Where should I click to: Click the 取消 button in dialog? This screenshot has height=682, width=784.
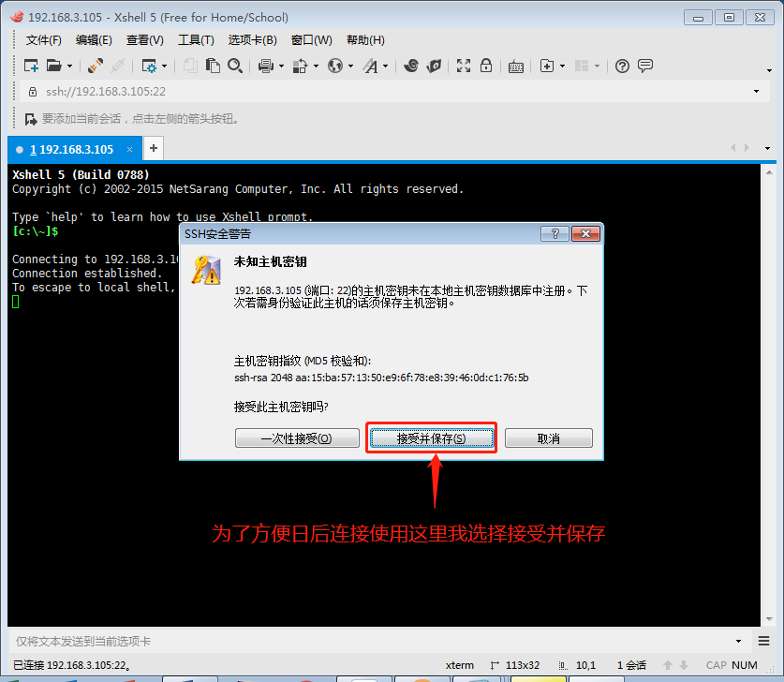click(x=548, y=438)
